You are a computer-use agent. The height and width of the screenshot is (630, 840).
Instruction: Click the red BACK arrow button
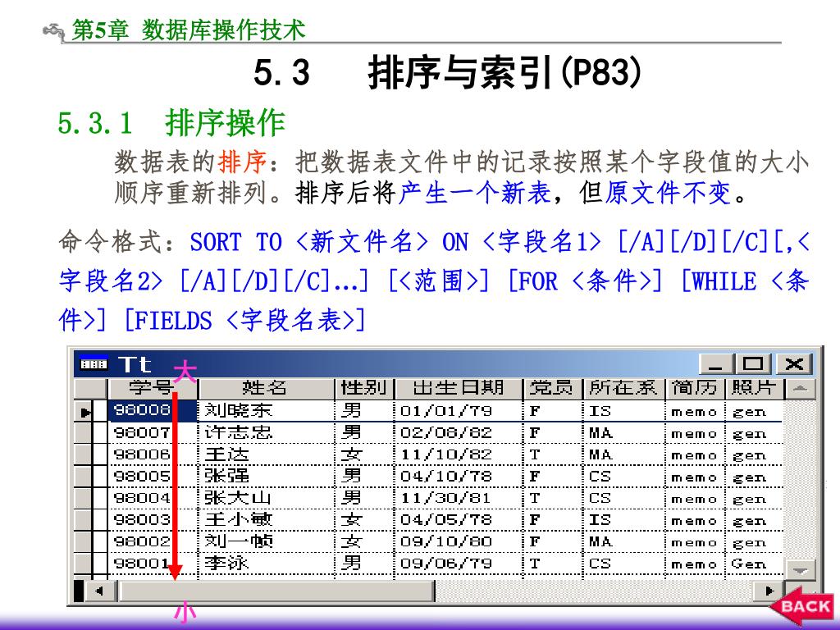click(802, 606)
